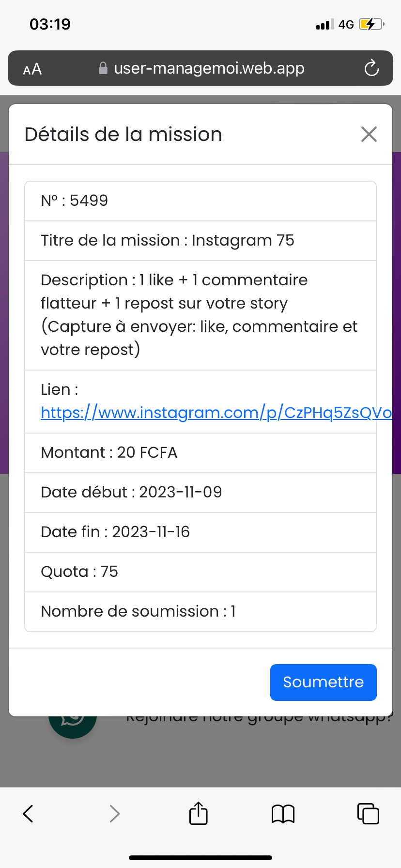This screenshot has height=868, width=401.
Task: Open the AA text size menu
Action: click(32, 69)
